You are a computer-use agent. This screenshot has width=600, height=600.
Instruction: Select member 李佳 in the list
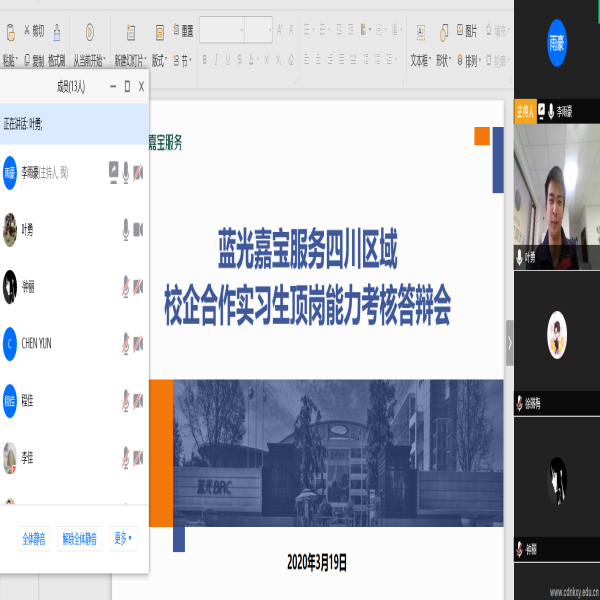[x=74, y=458]
